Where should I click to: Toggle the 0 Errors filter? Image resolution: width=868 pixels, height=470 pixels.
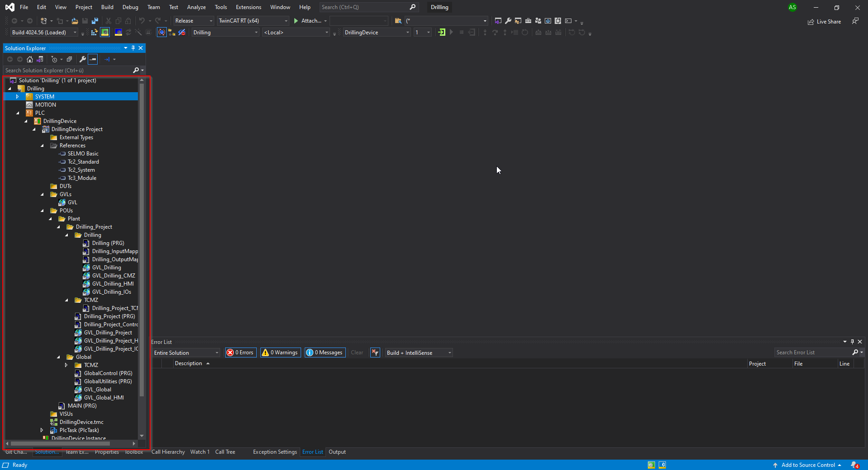point(241,352)
